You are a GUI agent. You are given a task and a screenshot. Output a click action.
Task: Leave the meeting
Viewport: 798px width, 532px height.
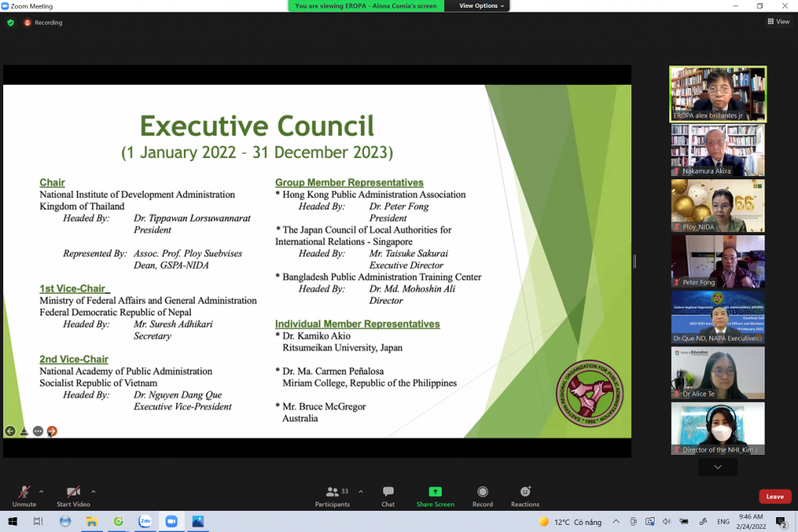pos(775,496)
